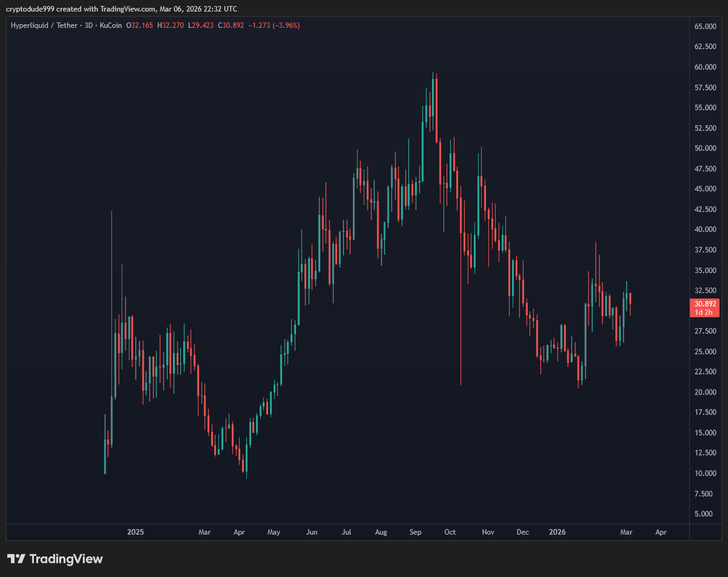Click the 35.000 price axis label
This screenshot has width=728, height=577.
point(706,270)
